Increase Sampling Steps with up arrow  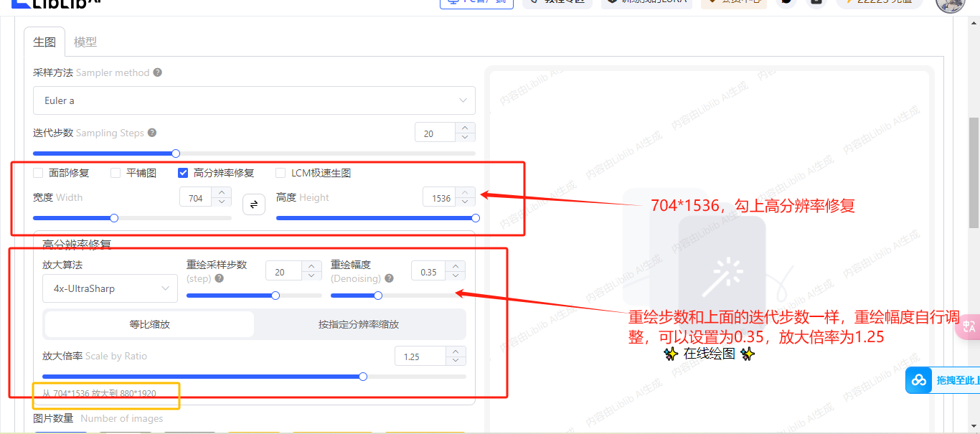(x=465, y=128)
